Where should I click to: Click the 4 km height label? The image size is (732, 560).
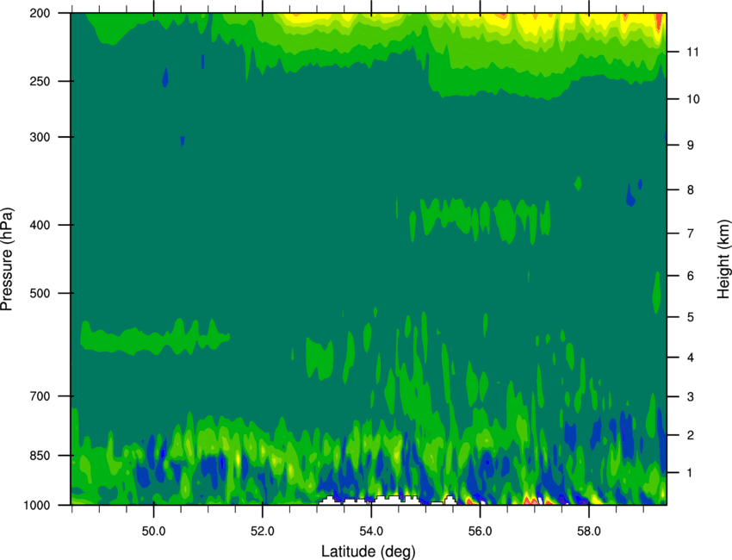tap(690, 358)
